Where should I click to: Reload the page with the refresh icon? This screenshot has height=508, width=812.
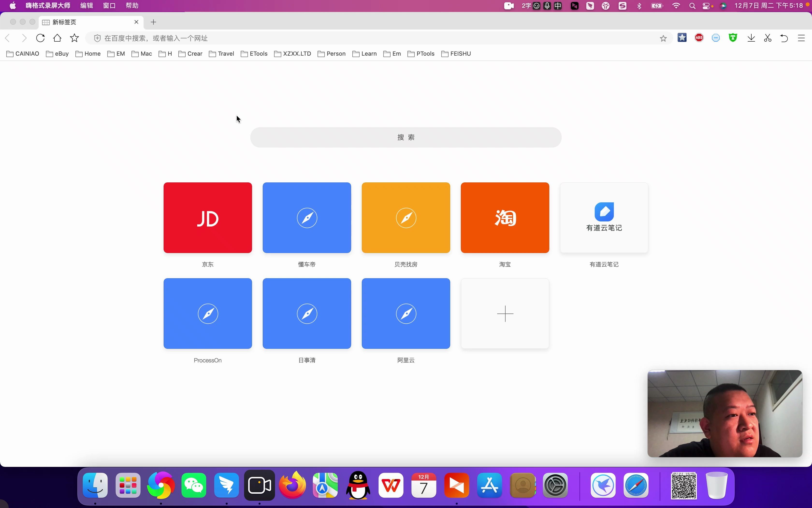[40, 38]
